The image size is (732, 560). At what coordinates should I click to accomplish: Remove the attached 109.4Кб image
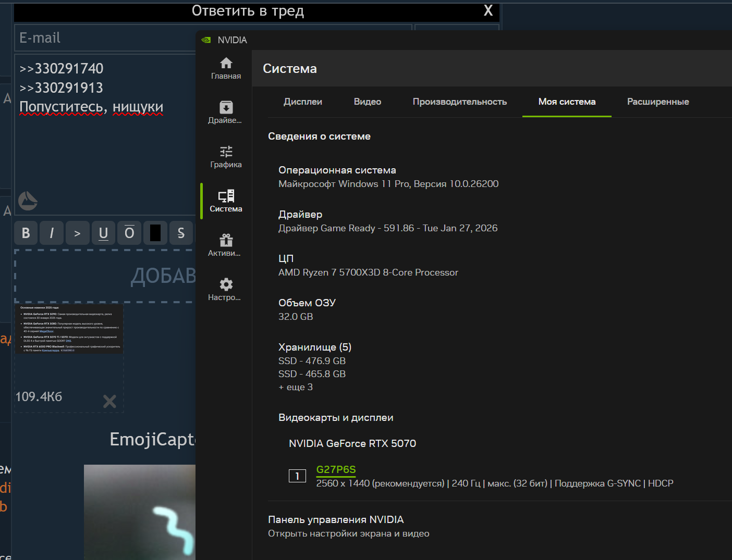point(109,401)
